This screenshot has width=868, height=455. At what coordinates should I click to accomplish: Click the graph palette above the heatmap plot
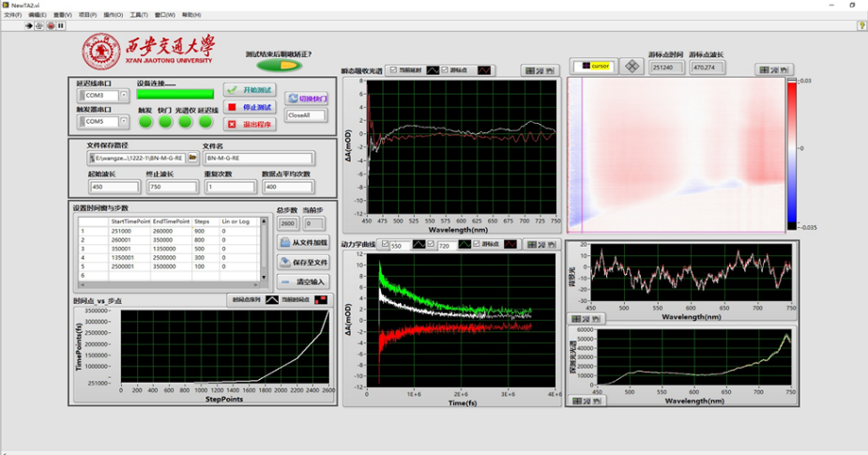coord(774,69)
